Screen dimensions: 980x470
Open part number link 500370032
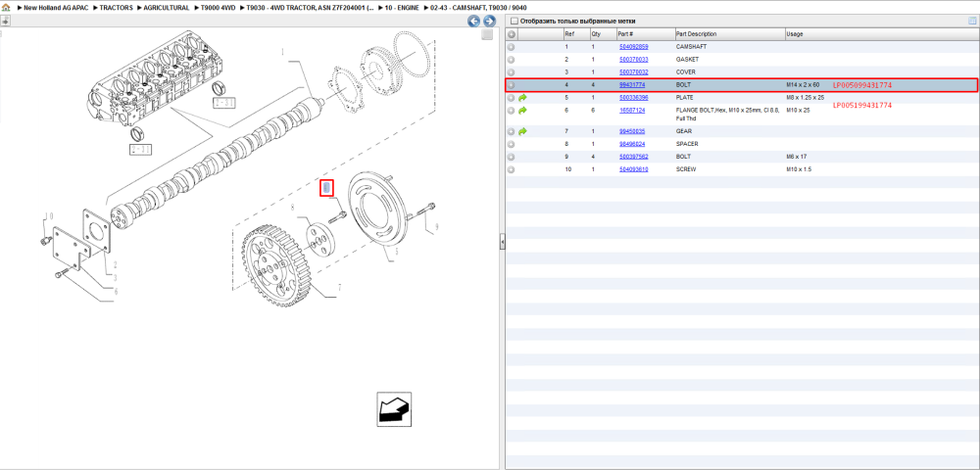[634, 72]
